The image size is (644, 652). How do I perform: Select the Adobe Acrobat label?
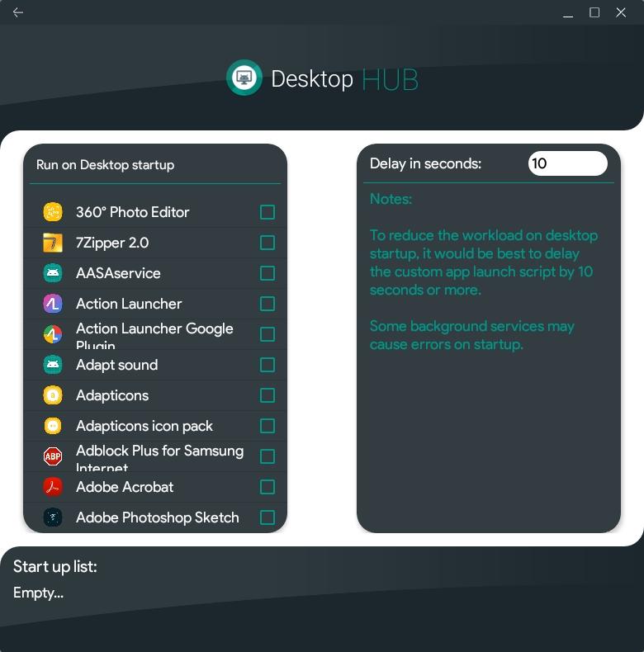pyautogui.click(x=125, y=487)
